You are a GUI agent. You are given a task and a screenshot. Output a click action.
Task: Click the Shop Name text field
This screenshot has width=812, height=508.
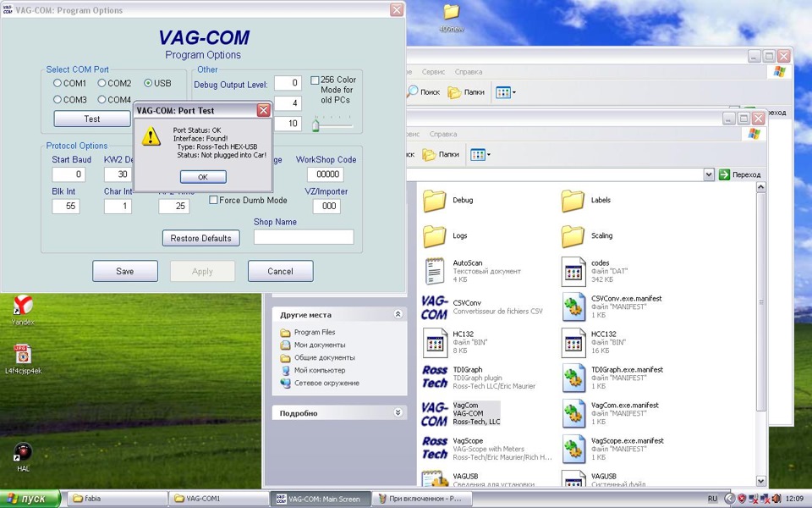(x=304, y=237)
